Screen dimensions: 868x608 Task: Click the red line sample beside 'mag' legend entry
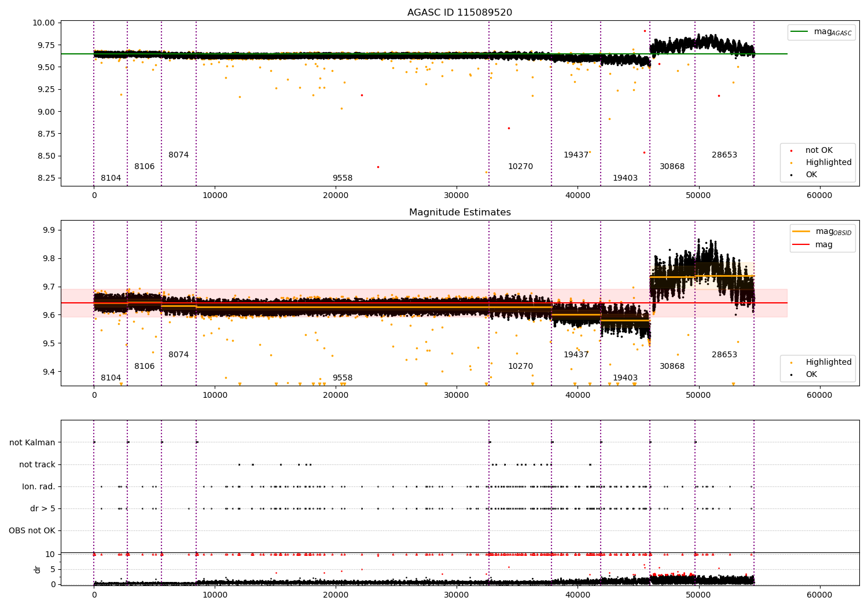click(800, 245)
